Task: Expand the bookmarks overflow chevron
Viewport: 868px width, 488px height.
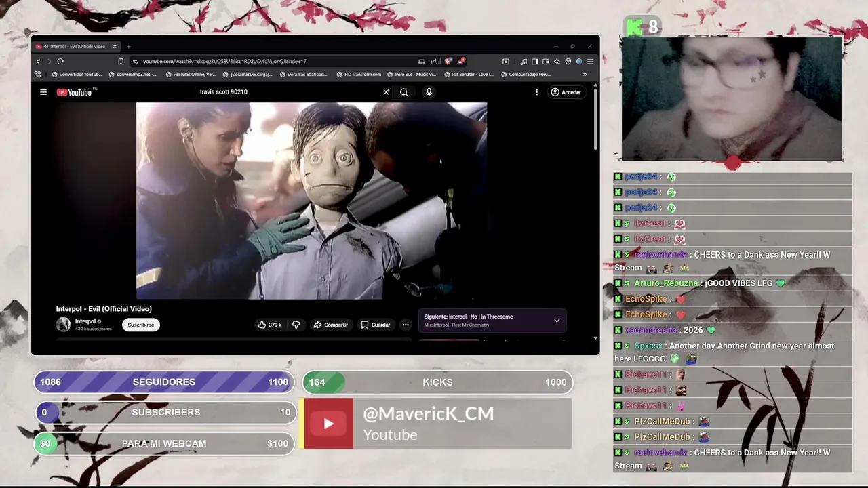Action: 585,75
